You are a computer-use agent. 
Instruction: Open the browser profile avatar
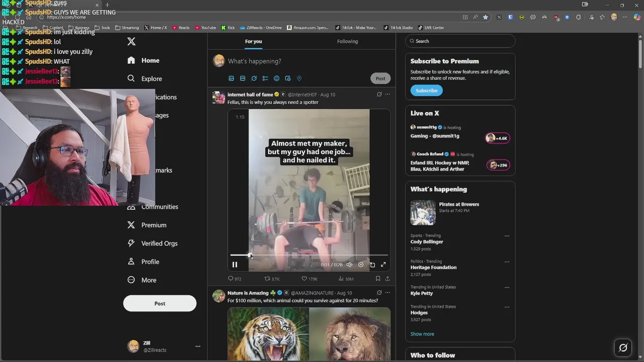click(614, 17)
